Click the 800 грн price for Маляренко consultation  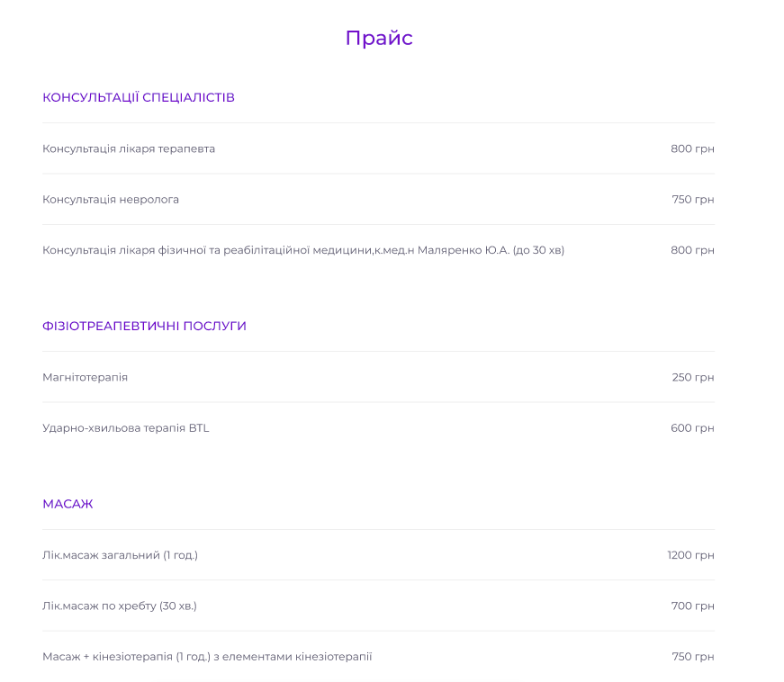[x=692, y=250]
